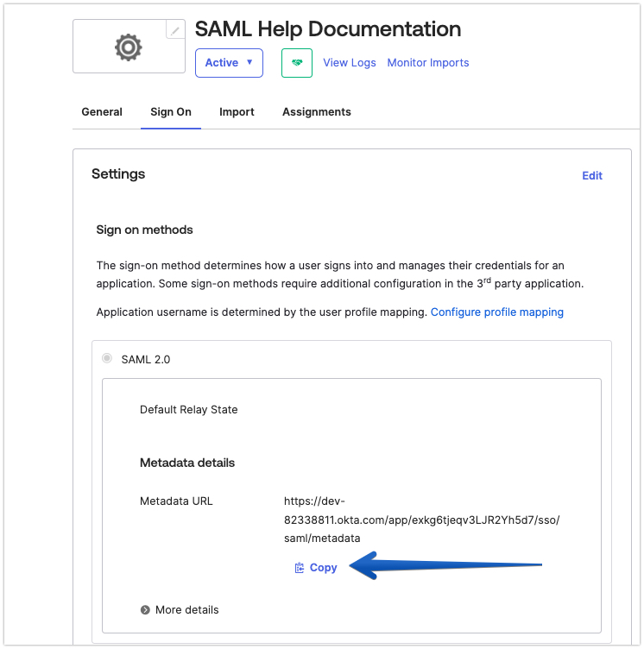Open Configure profile mapping link
The width and height of the screenshot is (644, 649).
click(x=497, y=312)
